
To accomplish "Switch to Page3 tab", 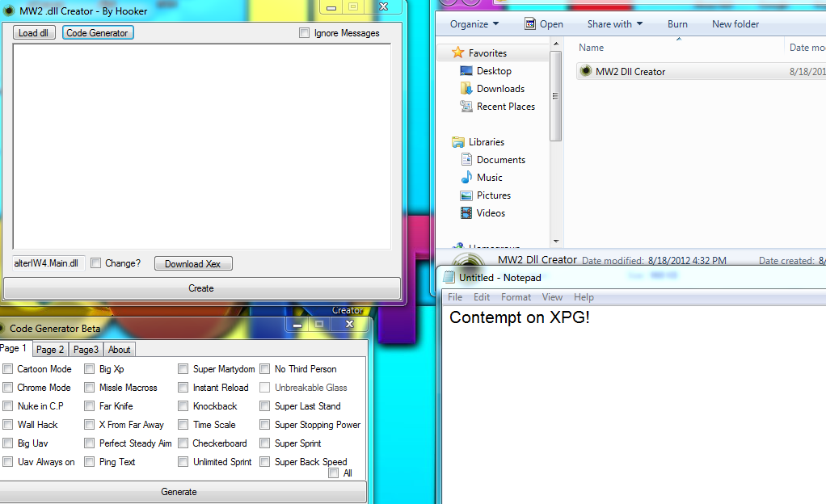I will (x=86, y=349).
